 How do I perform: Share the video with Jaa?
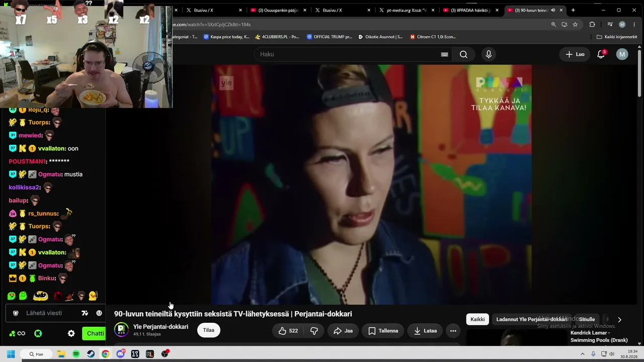(343, 331)
